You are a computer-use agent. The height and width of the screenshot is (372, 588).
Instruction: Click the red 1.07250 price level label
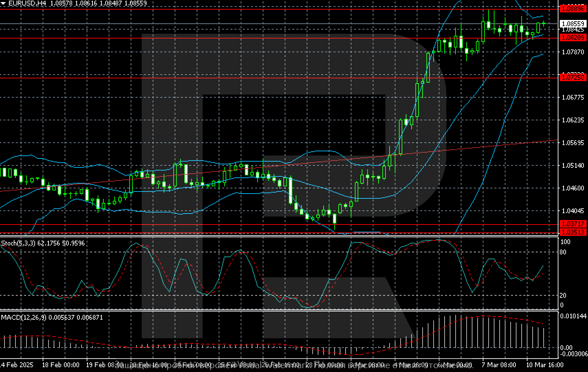[x=573, y=78]
